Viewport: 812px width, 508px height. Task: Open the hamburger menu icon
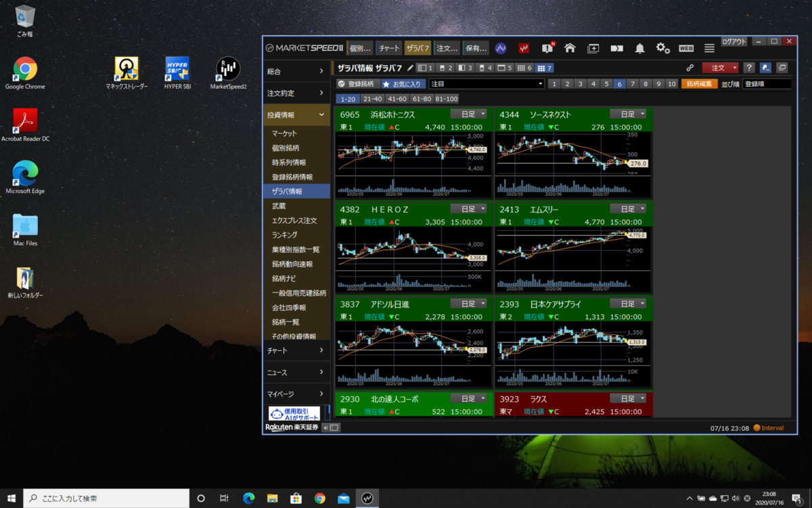(x=709, y=48)
